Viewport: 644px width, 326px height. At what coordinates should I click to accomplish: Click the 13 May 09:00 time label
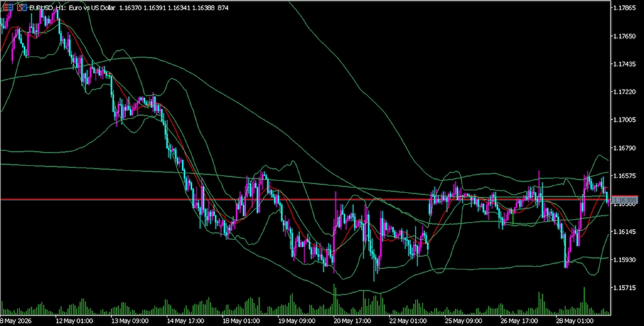point(130,321)
